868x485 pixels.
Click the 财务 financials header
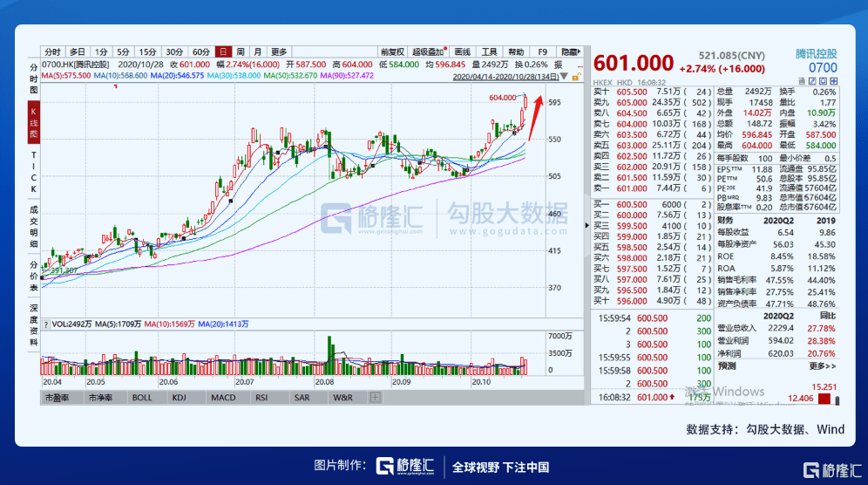(725, 220)
